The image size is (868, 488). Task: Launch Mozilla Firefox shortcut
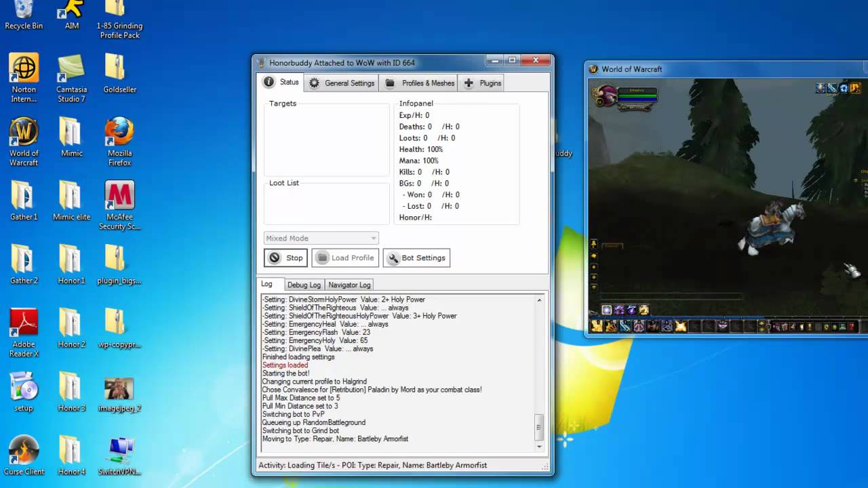coord(120,142)
